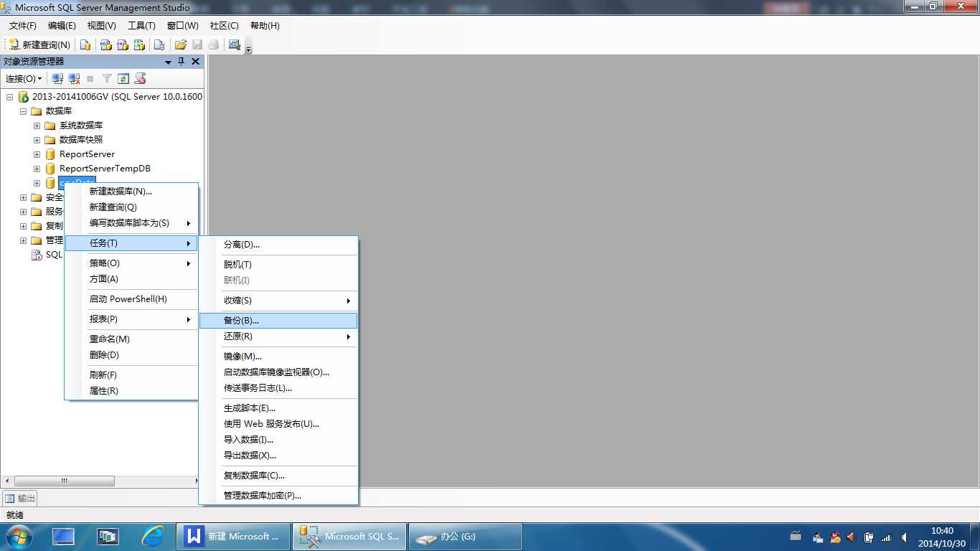This screenshot has width=980, height=551.
Task: Choose 删除(D) in the context menu
Action: 131,355
